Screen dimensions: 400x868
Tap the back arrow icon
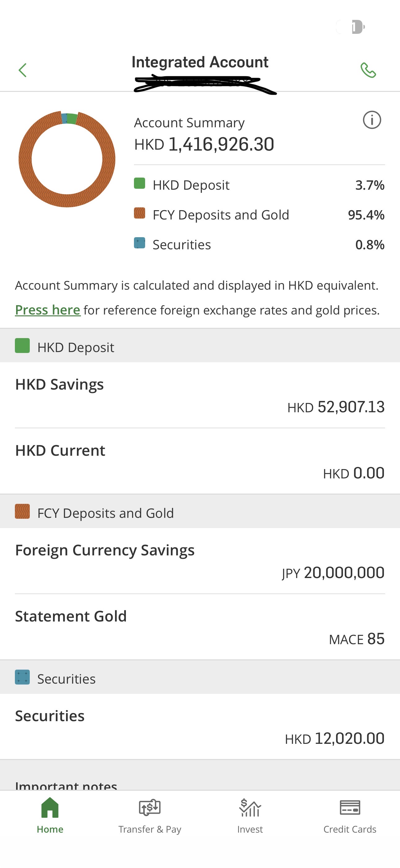tap(23, 70)
